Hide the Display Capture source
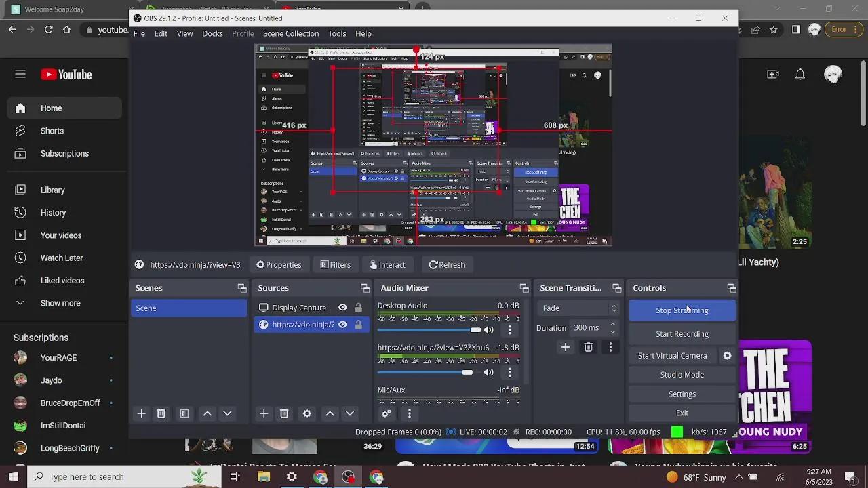Image resolution: width=868 pixels, height=488 pixels. pos(342,307)
